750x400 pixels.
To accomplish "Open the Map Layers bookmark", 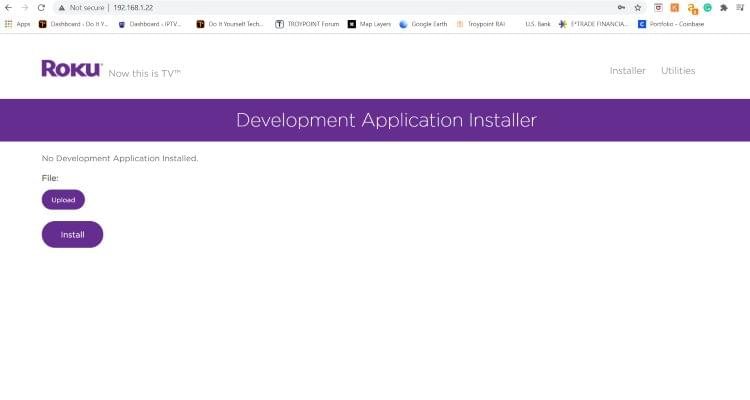I will (x=370, y=23).
